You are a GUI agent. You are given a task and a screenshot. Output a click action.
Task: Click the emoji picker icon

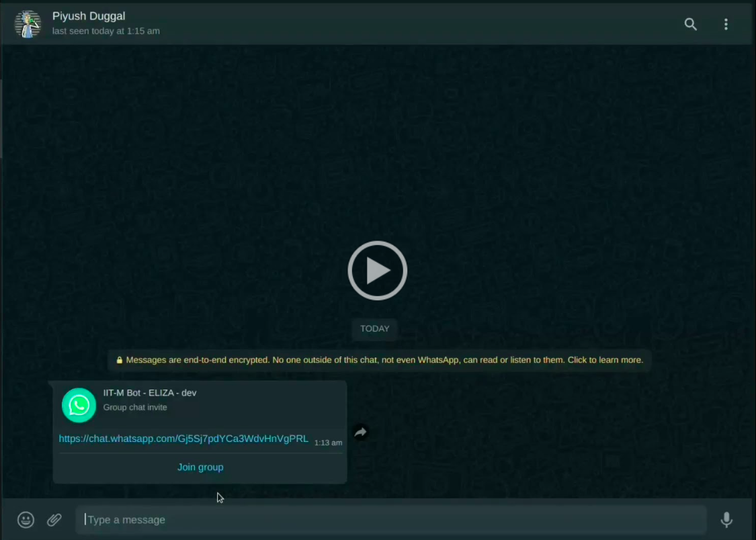click(26, 519)
